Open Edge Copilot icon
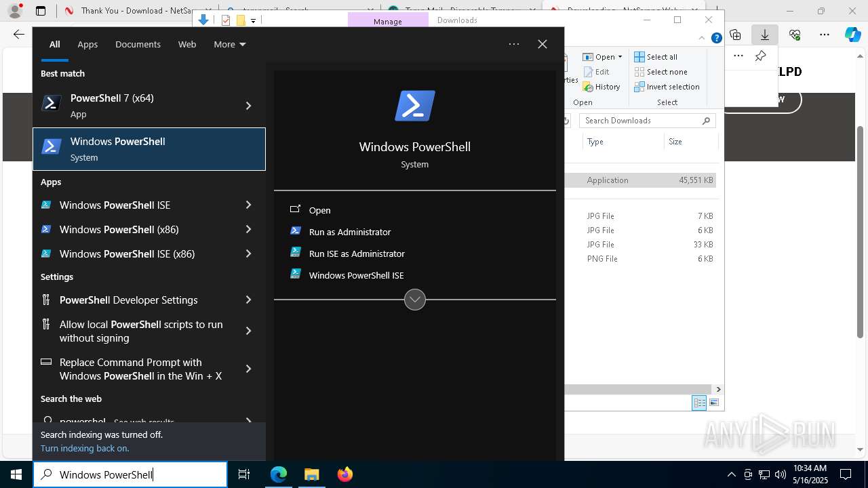The image size is (868, 488). pos(852,35)
